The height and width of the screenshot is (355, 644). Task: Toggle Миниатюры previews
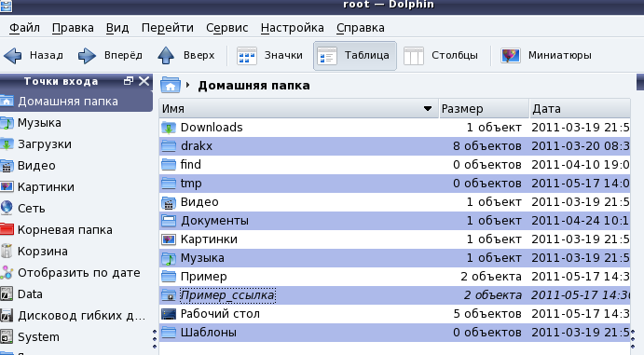pyautogui.click(x=546, y=55)
